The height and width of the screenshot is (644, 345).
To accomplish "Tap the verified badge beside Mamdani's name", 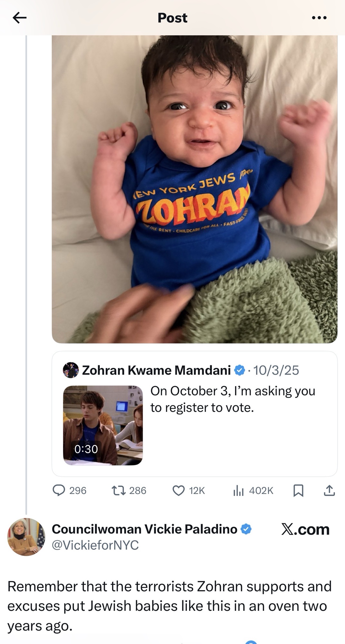I will pyautogui.click(x=239, y=370).
